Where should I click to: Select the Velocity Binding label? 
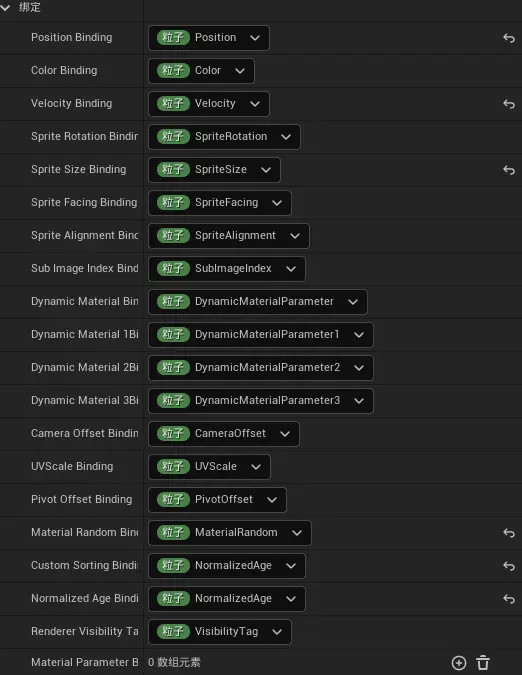(x=71, y=104)
